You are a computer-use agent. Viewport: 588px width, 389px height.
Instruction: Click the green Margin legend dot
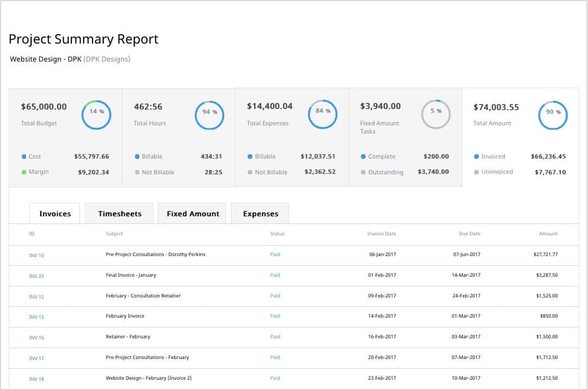pos(24,172)
